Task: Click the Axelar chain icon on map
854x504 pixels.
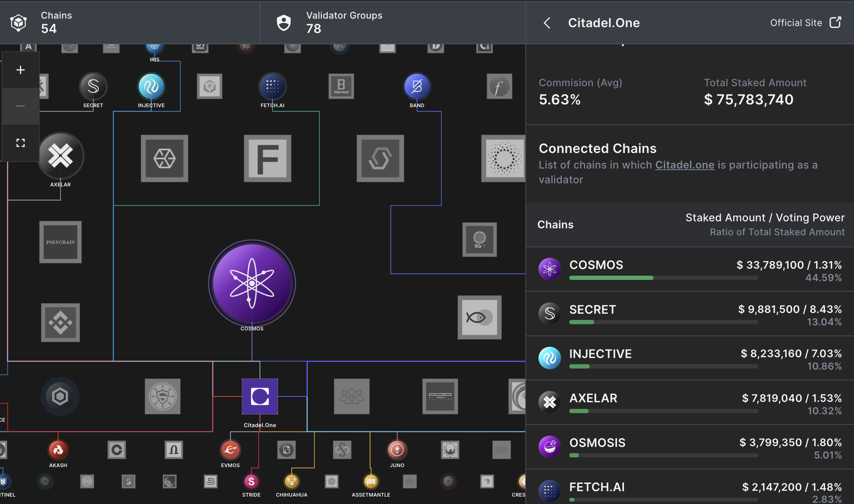Action: coord(61,156)
